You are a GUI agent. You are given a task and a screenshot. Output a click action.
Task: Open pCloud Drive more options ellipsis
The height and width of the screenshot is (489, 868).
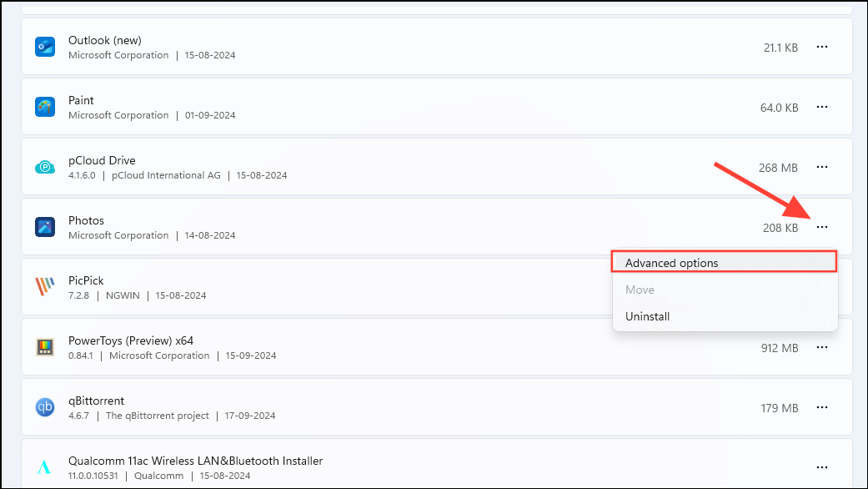[822, 167]
